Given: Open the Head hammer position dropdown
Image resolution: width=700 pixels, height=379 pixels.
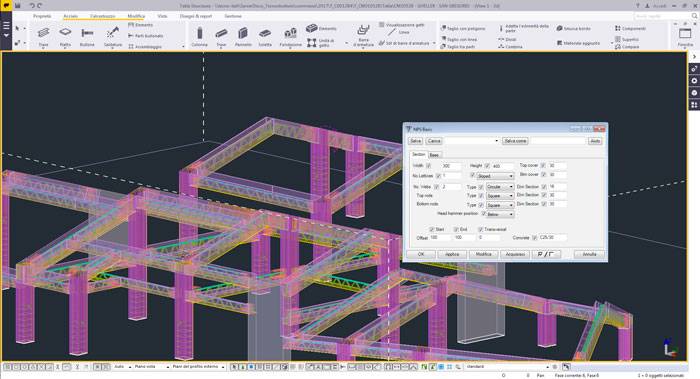Looking at the screenshot, I should click(x=500, y=214).
